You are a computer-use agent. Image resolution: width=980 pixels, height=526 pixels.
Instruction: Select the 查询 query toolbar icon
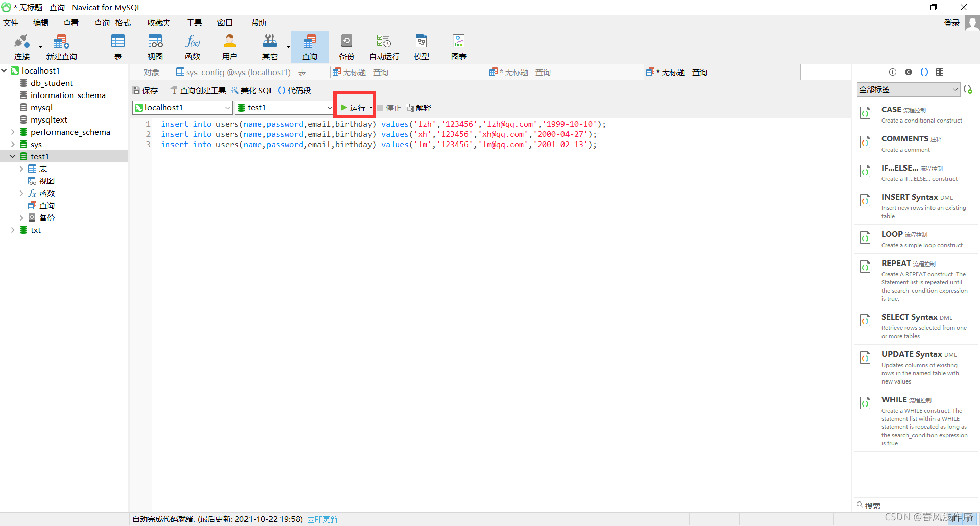pyautogui.click(x=310, y=47)
